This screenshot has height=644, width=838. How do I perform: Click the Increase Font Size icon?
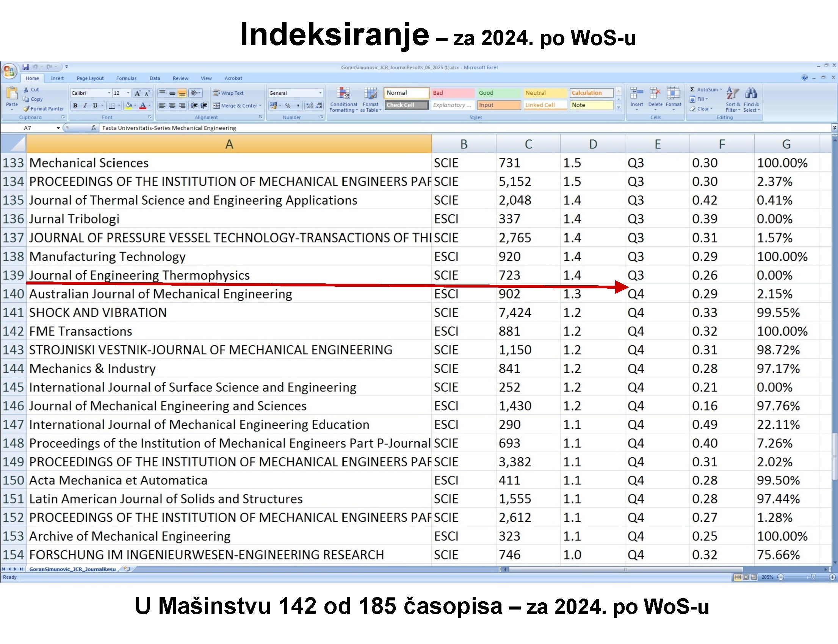138,93
